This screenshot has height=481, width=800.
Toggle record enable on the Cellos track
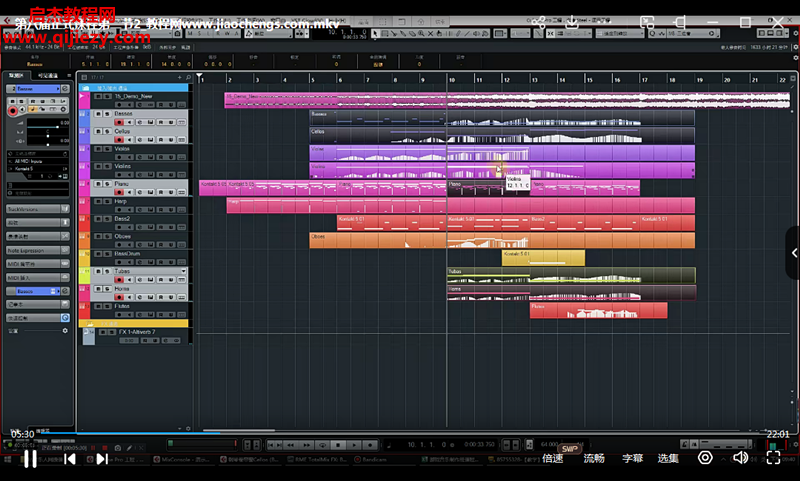[x=119, y=140]
